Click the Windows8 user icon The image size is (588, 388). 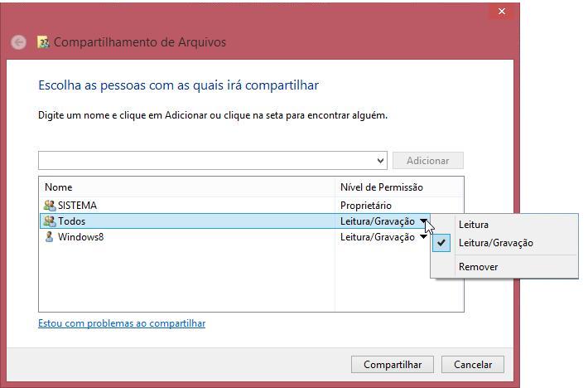(49, 237)
